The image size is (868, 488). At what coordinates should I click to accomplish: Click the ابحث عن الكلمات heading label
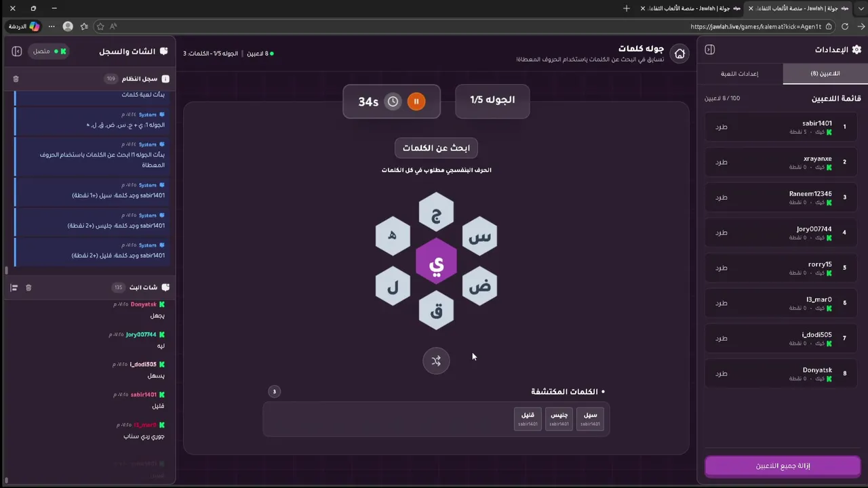coord(436,148)
